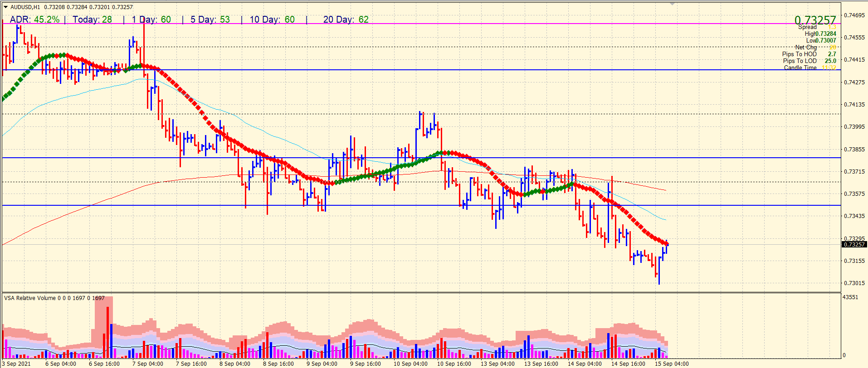Viewport: 868px width, 368px height.
Task: Click the black current price tag on axis
Action: (853, 245)
